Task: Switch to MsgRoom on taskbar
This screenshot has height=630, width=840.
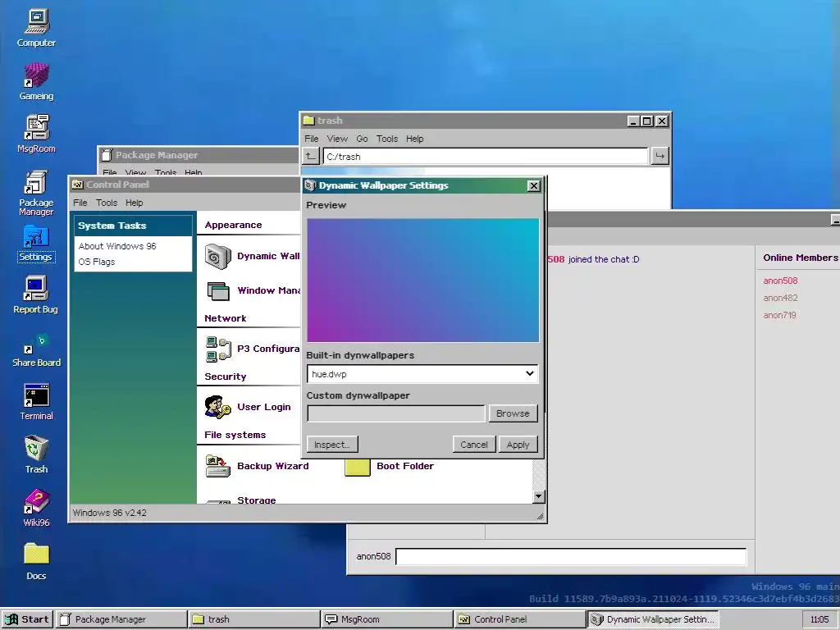Action: tap(387, 619)
